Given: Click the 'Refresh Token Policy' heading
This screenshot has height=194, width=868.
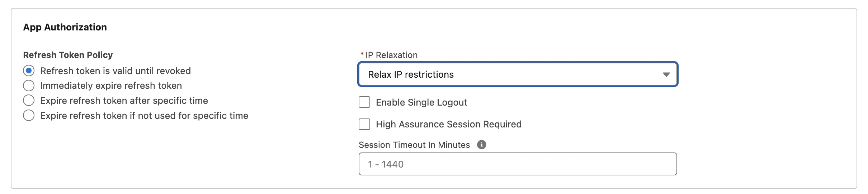Looking at the screenshot, I should click(x=68, y=55).
